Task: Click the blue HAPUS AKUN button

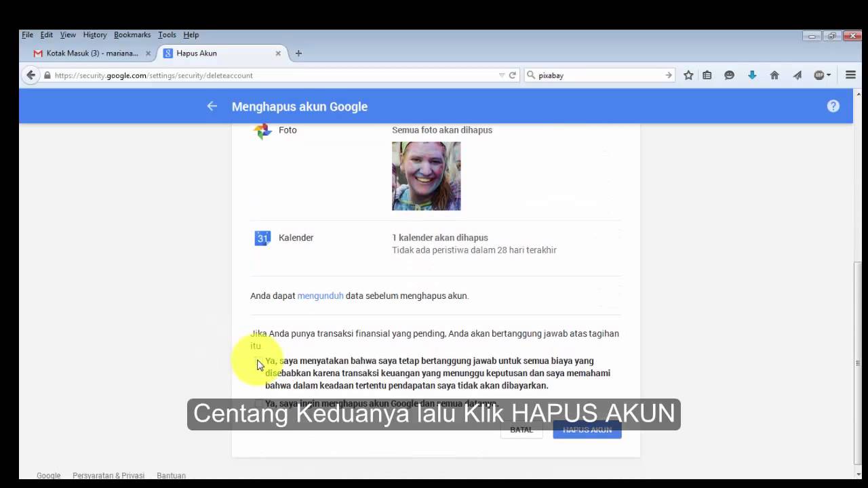Action: (587, 430)
